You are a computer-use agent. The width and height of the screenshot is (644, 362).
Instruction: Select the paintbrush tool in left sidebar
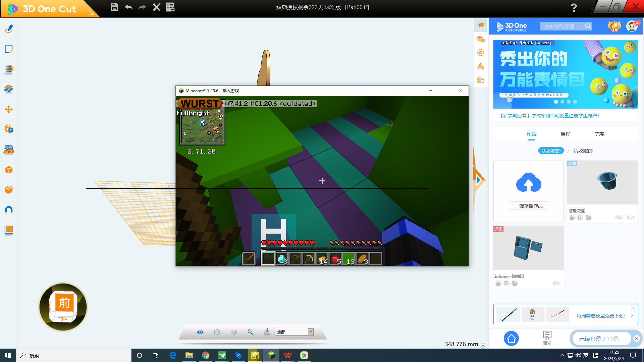click(9, 29)
